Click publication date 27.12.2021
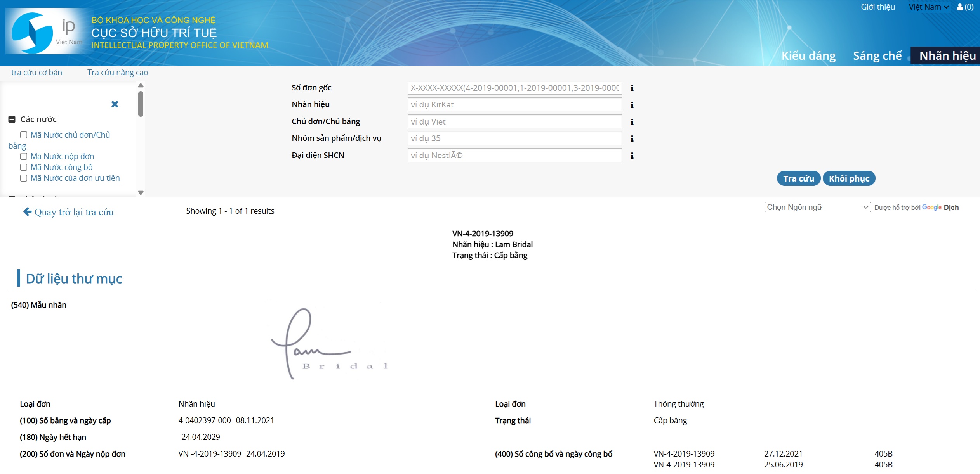Screen dimensions: 980x474 pos(783,454)
